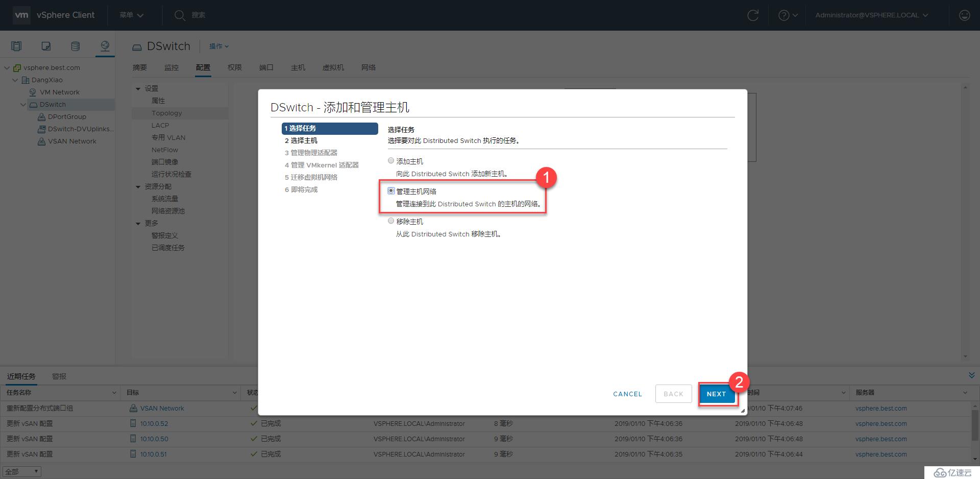
Task: Open the 任务名称 column dropdown arrow
Action: coord(114,393)
